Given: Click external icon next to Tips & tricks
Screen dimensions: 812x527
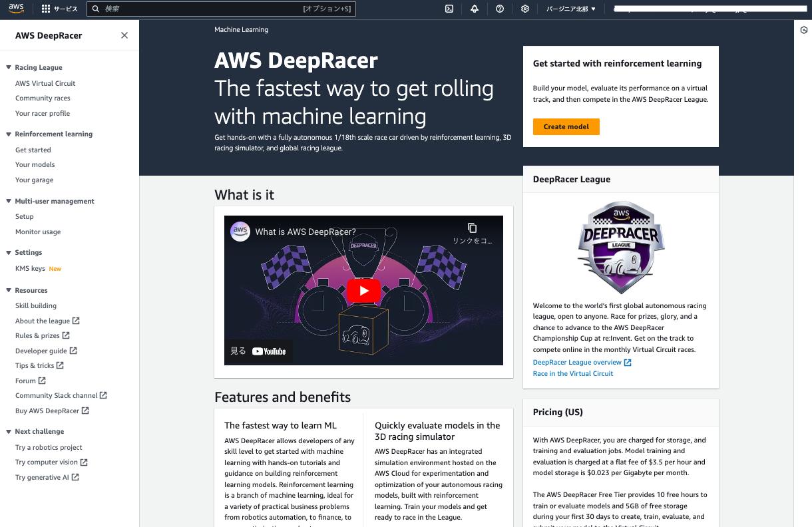Looking at the screenshot, I should pos(60,365).
